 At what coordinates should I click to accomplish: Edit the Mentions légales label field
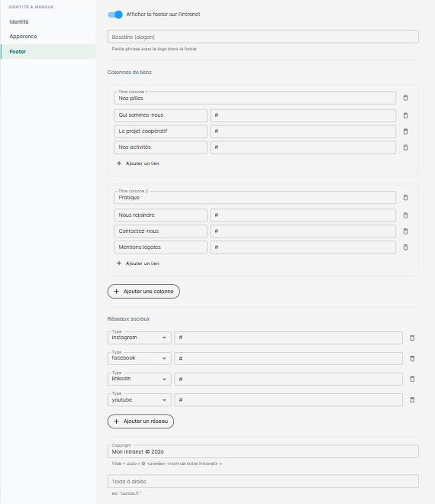coord(160,247)
